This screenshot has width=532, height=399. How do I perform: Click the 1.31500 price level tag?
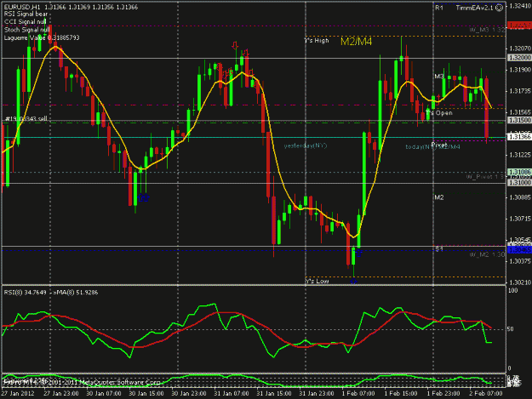point(519,120)
